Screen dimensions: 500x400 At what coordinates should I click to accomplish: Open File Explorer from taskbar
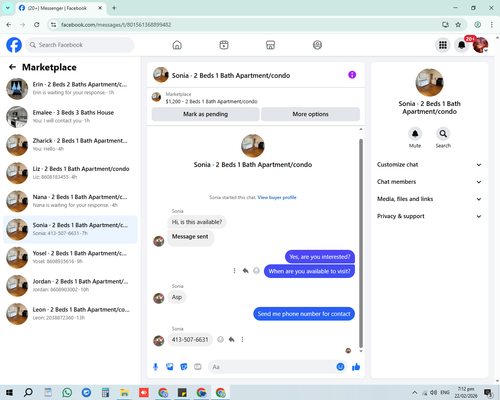pos(124,392)
